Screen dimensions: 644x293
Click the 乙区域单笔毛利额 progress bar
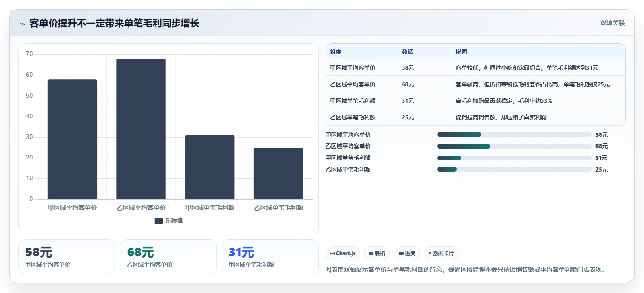(514, 169)
